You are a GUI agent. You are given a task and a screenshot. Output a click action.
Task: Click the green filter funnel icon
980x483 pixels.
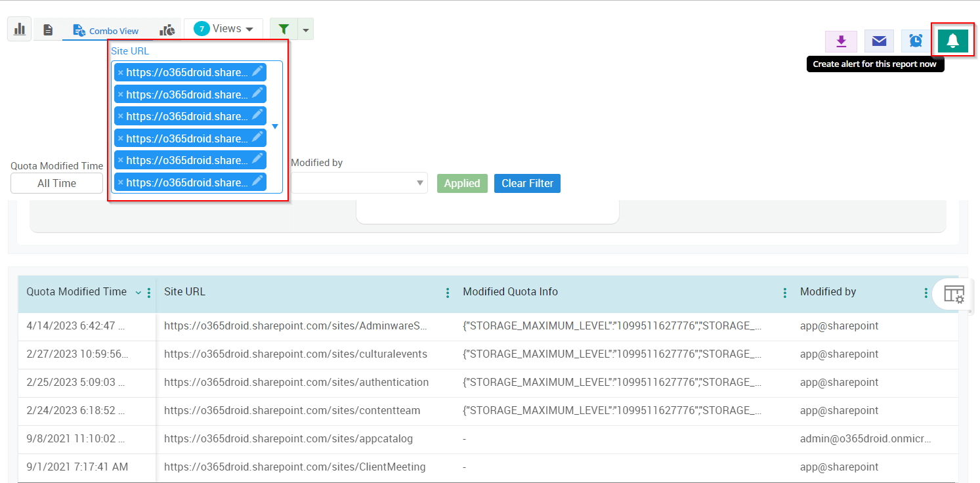click(x=284, y=29)
